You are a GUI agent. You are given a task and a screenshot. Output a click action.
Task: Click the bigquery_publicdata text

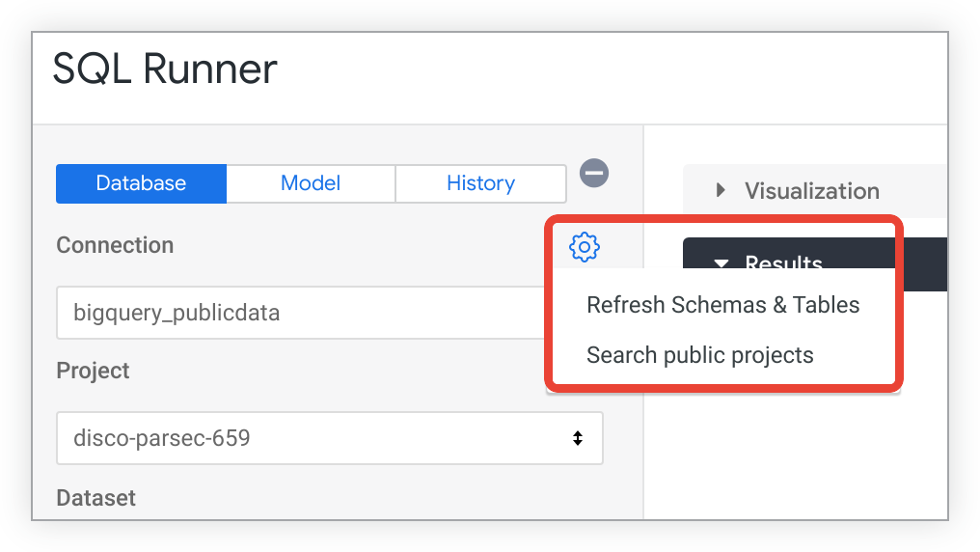click(x=177, y=313)
